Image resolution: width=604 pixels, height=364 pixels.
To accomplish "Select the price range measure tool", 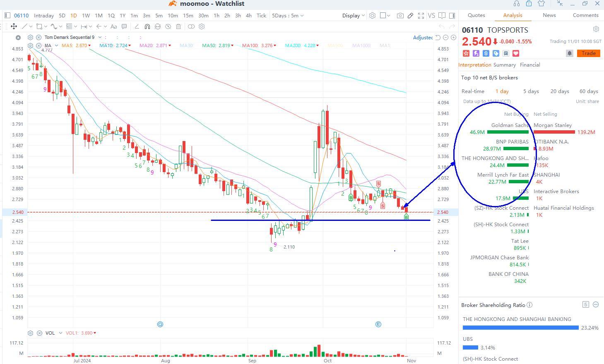I will pyautogui.click(x=84, y=26).
